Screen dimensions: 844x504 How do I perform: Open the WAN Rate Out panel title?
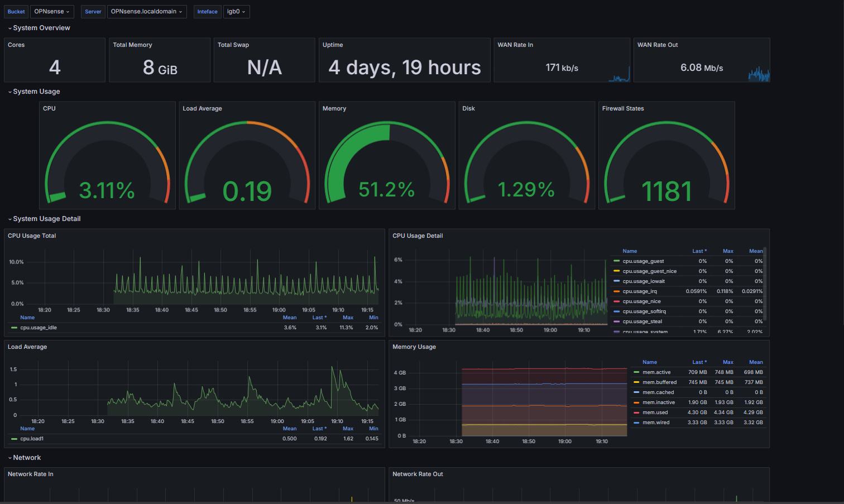point(658,45)
